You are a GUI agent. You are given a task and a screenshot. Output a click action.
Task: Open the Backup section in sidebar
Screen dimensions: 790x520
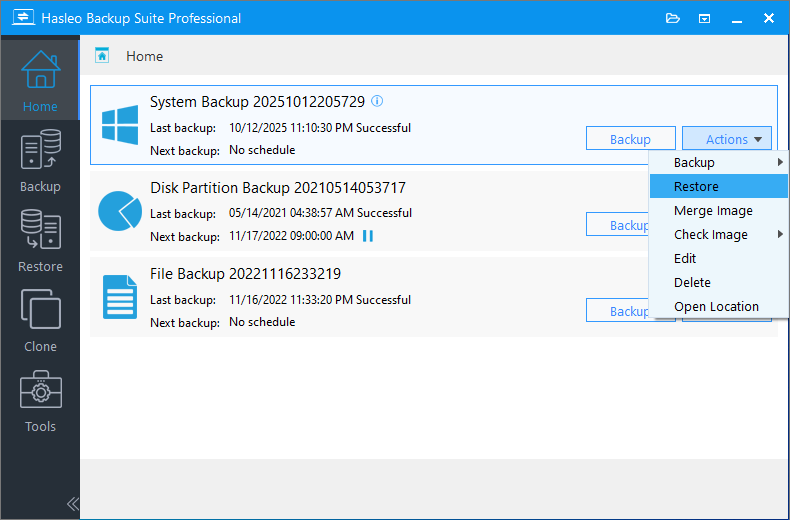40,161
